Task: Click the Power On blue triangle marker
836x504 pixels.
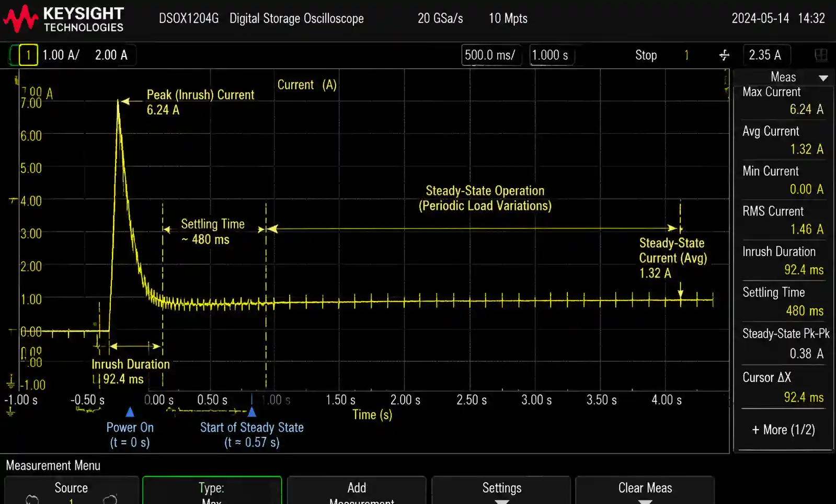Action: pos(130,413)
